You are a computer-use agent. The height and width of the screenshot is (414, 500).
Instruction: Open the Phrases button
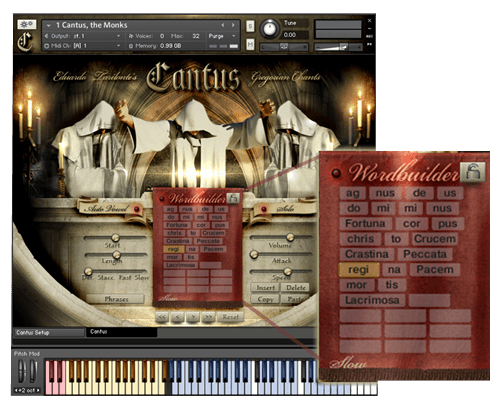115,299
